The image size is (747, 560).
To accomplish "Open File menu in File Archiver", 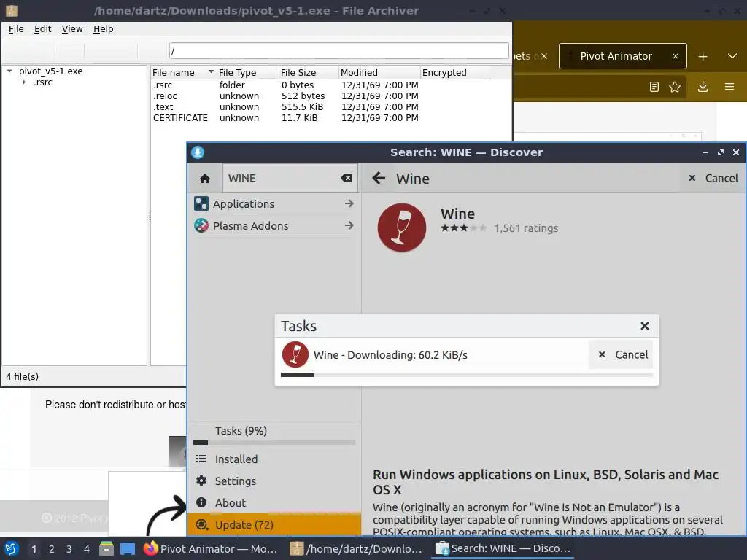I will coord(16,29).
